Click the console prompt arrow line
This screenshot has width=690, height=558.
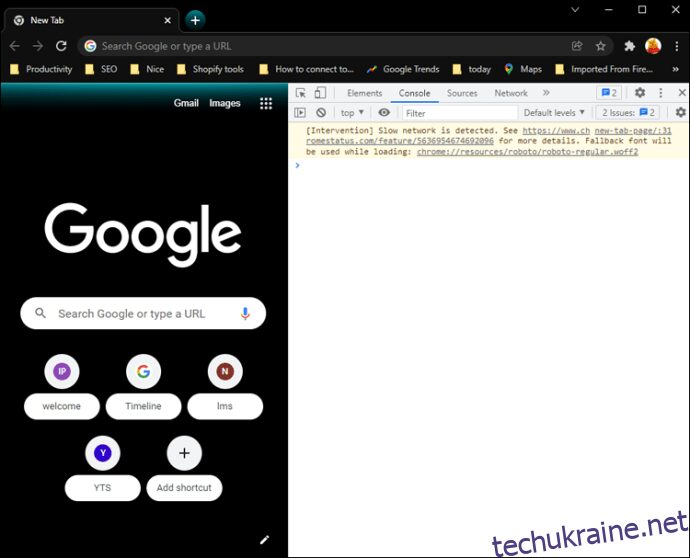coord(488,165)
